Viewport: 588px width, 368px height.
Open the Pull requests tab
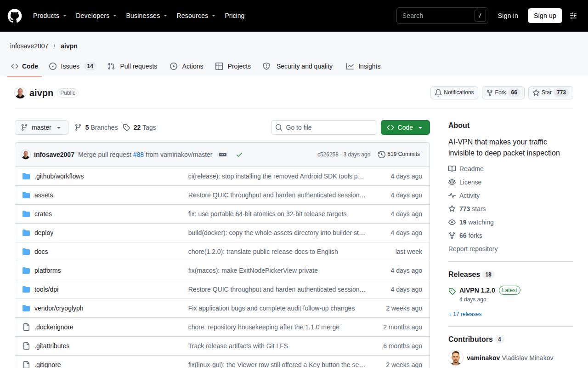(132, 66)
